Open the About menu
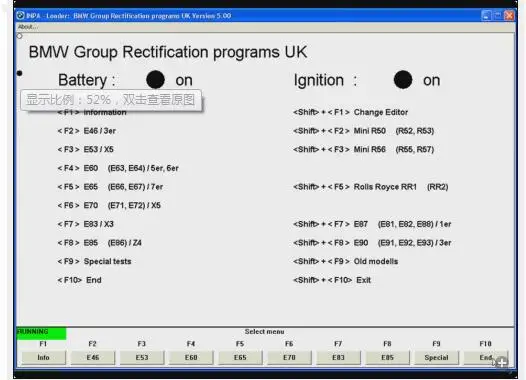The height and width of the screenshot is (380, 526). 28,27
